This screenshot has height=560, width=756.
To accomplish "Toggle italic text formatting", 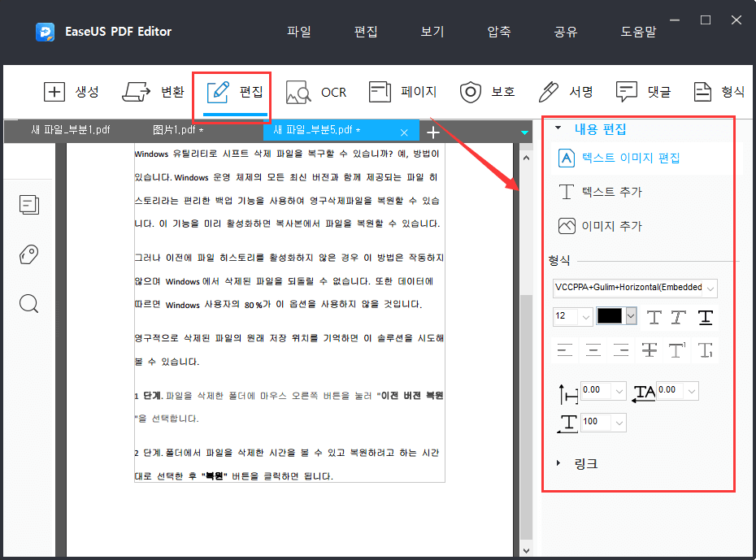I will [679, 317].
